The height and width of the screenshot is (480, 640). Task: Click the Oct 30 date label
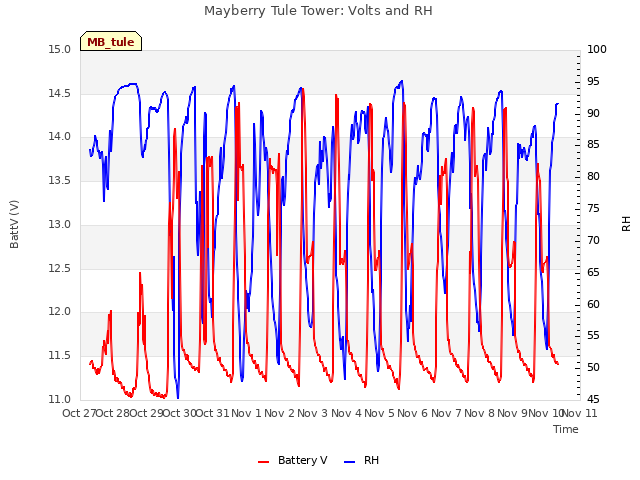(x=180, y=413)
